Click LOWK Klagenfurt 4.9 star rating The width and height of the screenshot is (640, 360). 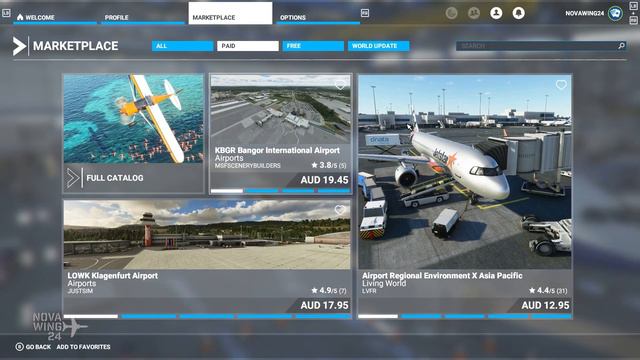tap(329, 291)
